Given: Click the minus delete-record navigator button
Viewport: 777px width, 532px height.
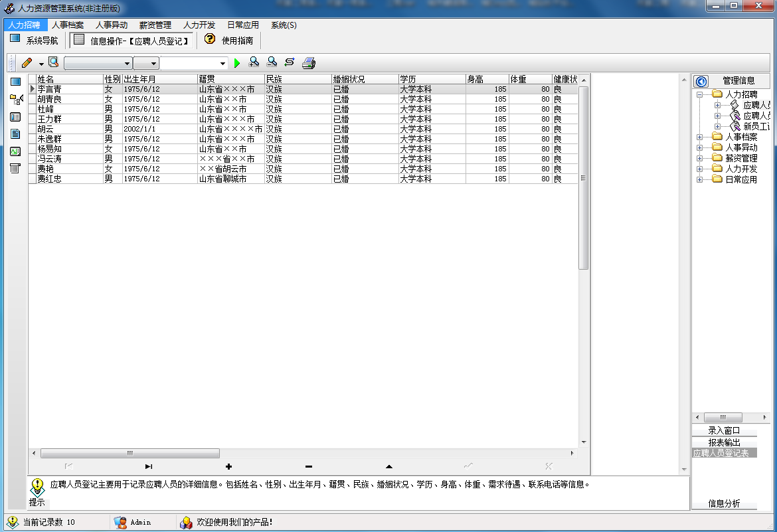Looking at the screenshot, I should click(309, 466).
